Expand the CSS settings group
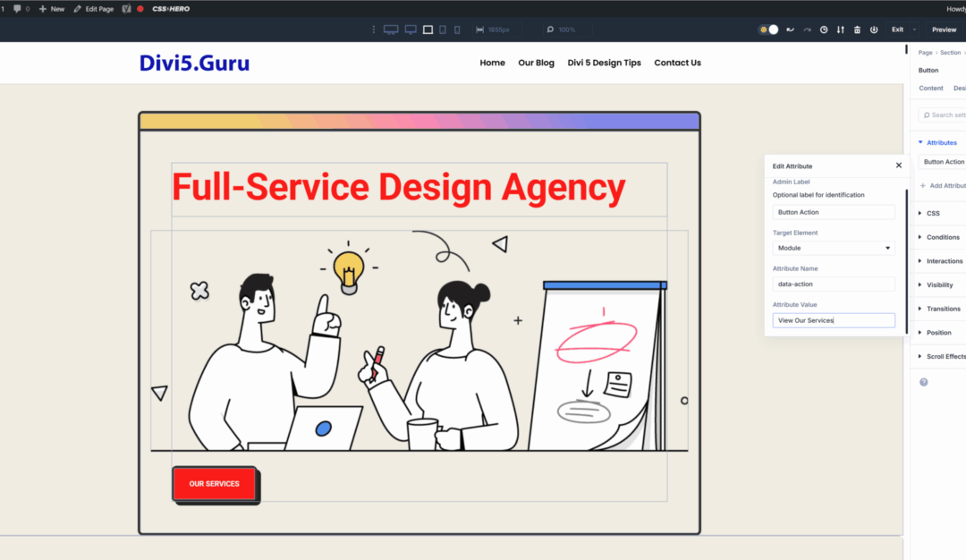 [x=933, y=213]
